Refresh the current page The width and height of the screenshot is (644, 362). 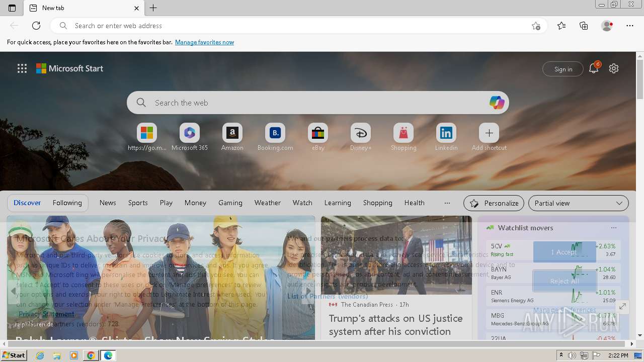tap(36, 26)
